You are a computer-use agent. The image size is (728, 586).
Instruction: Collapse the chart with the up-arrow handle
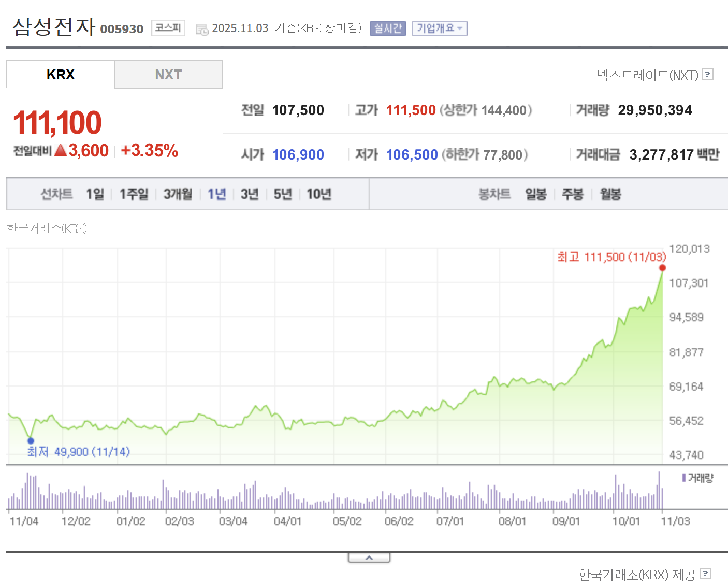(x=369, y=558)
